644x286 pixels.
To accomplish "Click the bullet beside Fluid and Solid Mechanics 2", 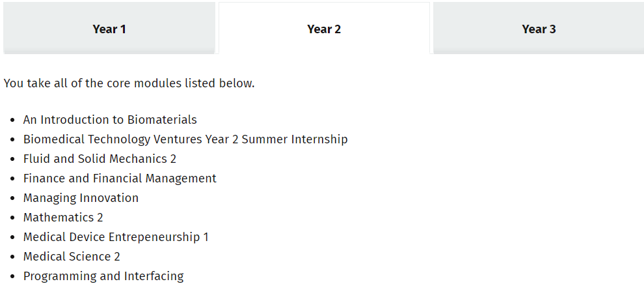I will click(x=14, y=160).
